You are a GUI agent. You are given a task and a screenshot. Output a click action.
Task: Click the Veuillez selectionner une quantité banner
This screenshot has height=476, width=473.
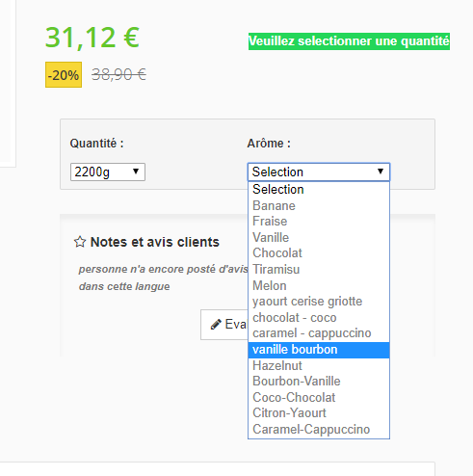click(349, 41)
